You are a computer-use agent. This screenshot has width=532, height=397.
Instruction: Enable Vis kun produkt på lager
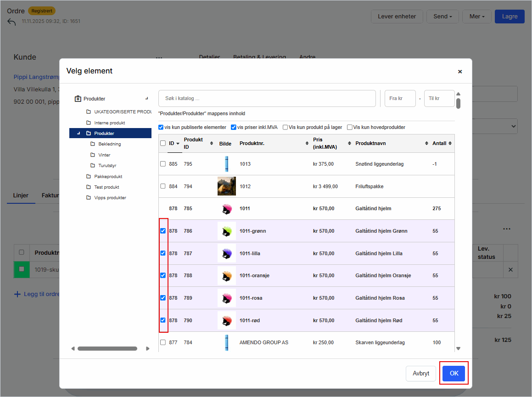point(286,127)
